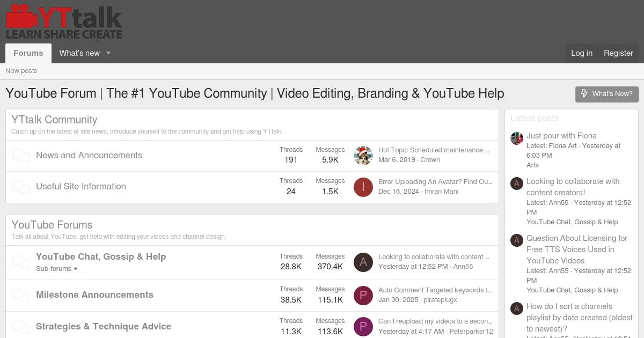Click the YTtalk logo
This screenshot has width=644, height=338.
point(64,21)
